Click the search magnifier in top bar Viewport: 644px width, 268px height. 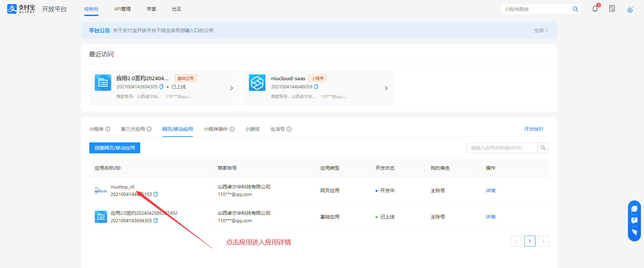575,9
